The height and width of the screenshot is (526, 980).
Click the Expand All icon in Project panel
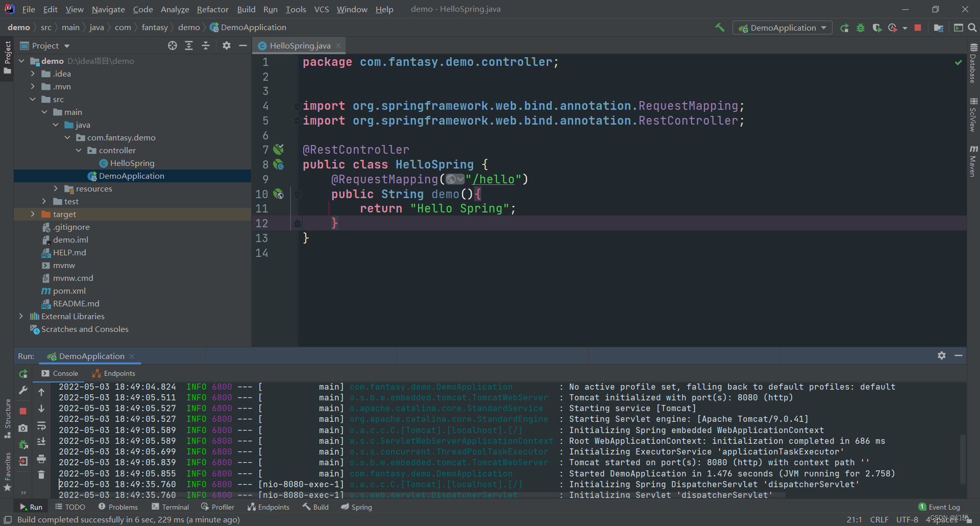click(189, 45)
